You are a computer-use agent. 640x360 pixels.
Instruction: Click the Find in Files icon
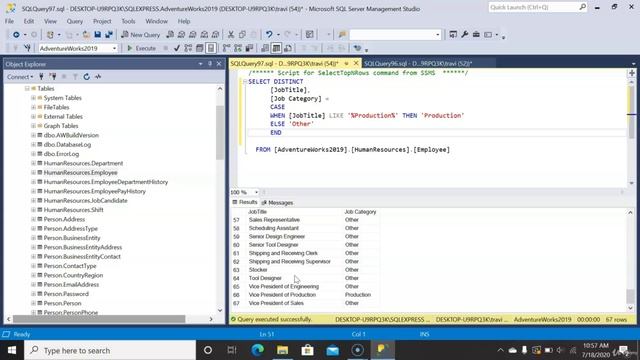[342, 35]
